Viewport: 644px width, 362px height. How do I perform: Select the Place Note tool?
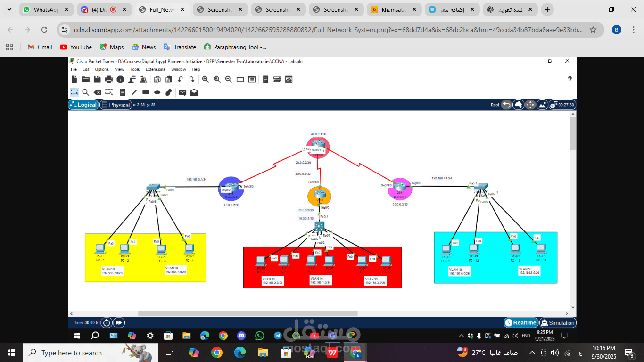123,92
